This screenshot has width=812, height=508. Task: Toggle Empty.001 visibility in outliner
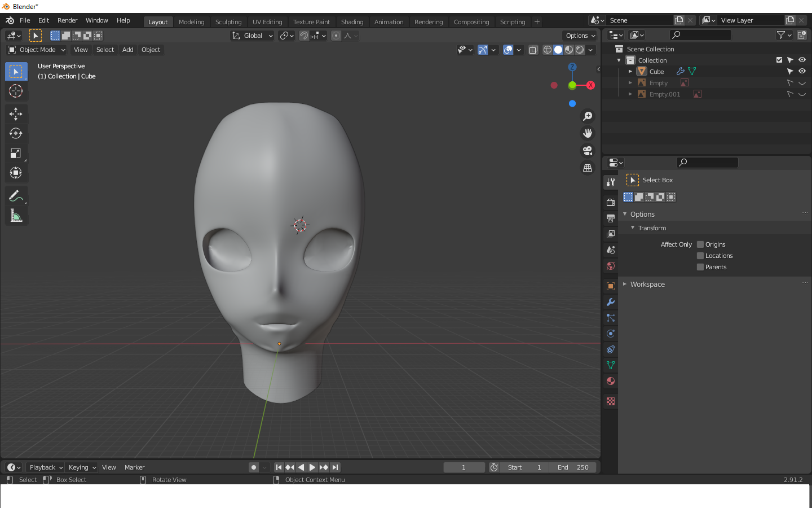coord(802,94)
